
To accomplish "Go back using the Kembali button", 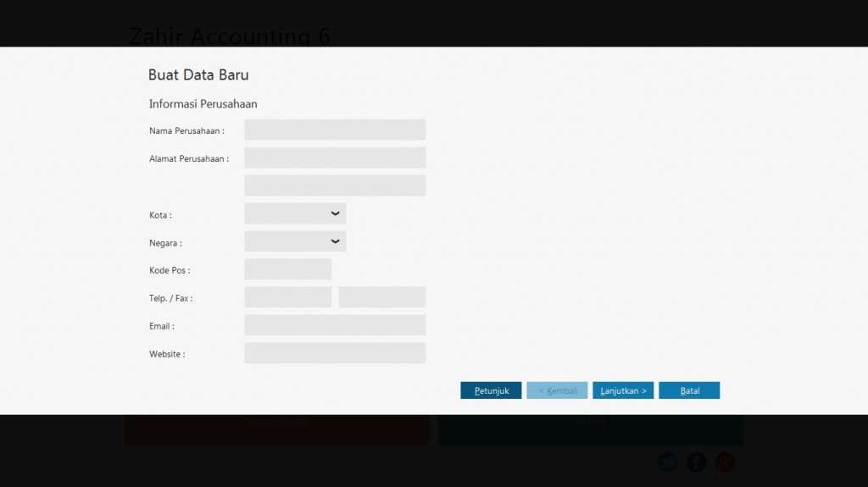I will point(557,390).
